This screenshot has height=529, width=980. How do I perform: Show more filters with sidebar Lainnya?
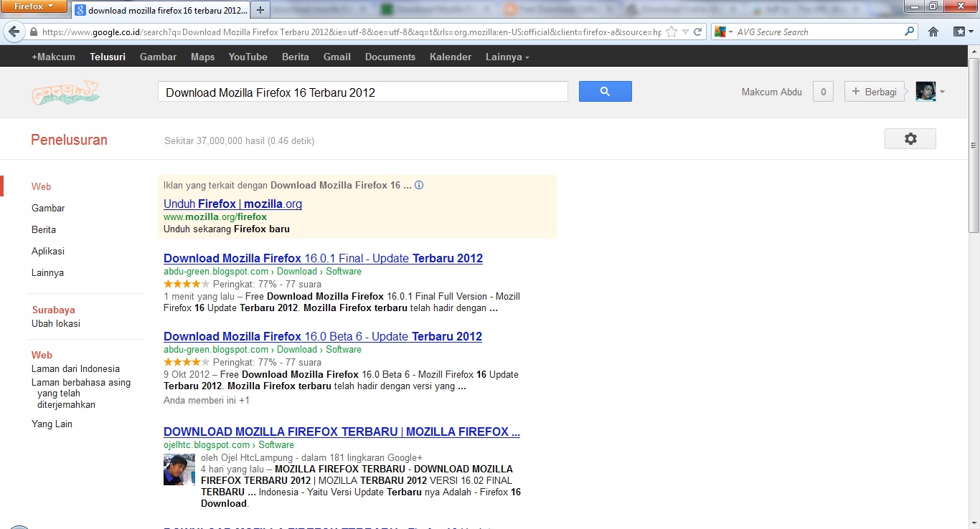pyautogui.click(x=47, y=272)
